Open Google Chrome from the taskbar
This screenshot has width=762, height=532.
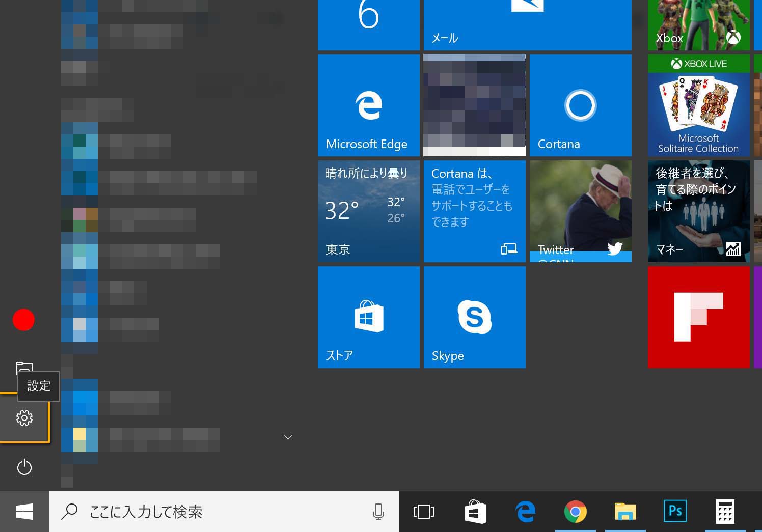(x=575, y=512)
